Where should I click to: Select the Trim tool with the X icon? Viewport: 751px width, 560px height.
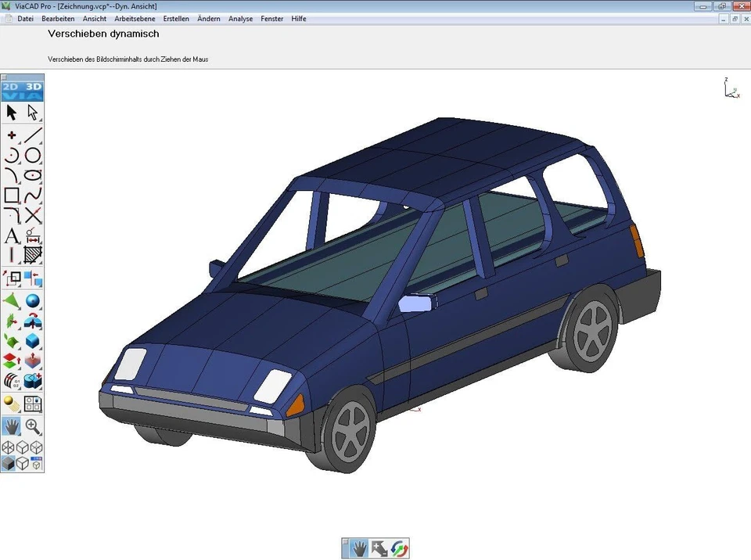coord(33,215)
